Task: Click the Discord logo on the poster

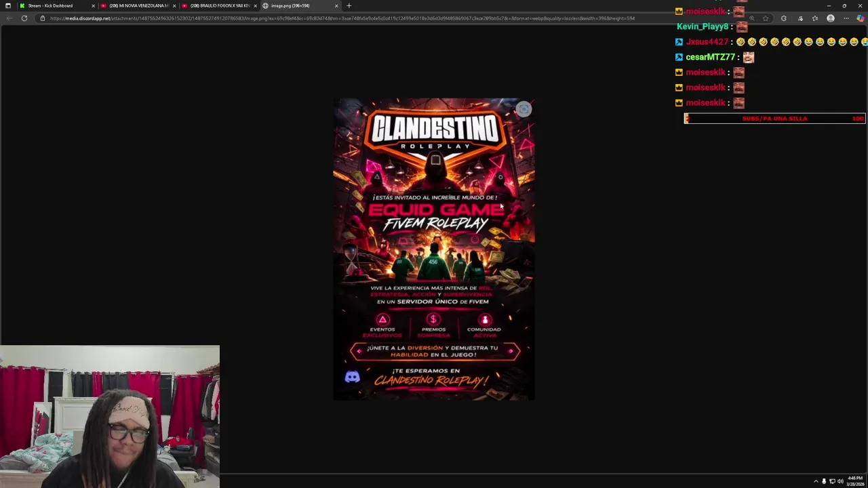Action: 352,377
